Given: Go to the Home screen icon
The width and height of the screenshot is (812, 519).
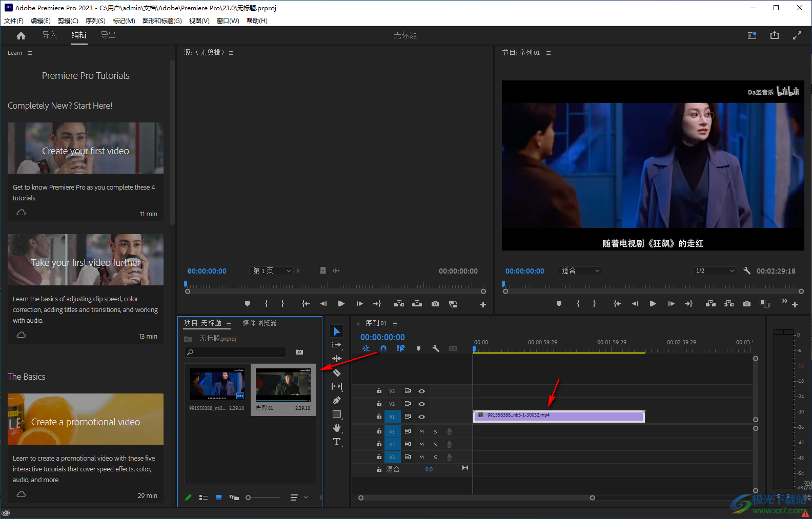Looking at the screenshot, I should (21, 35).
